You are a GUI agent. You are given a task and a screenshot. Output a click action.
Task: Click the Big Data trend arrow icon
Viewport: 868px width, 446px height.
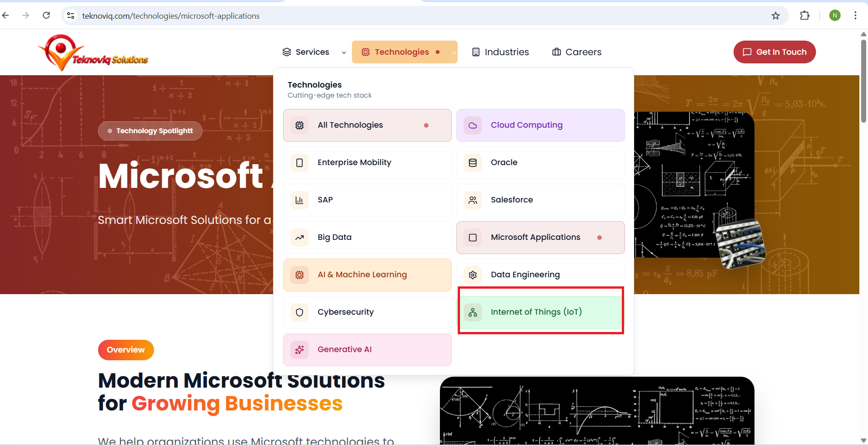pyautogui.click(x=300, y=238)
